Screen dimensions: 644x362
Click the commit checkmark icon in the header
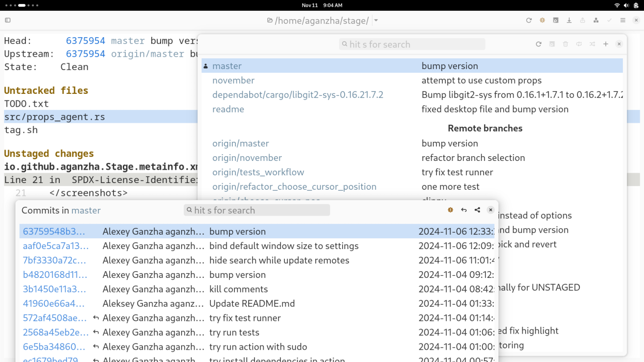609,21
